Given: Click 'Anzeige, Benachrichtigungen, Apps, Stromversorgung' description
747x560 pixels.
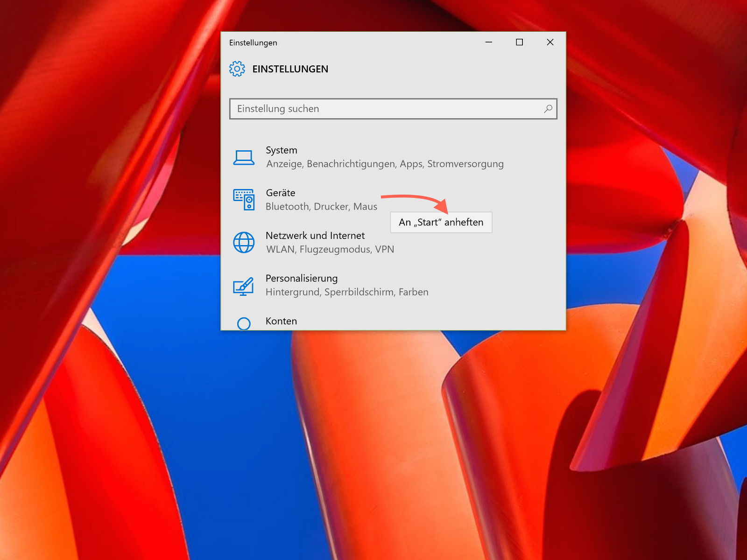Looking at the screenshot, I should click(385, 164).
